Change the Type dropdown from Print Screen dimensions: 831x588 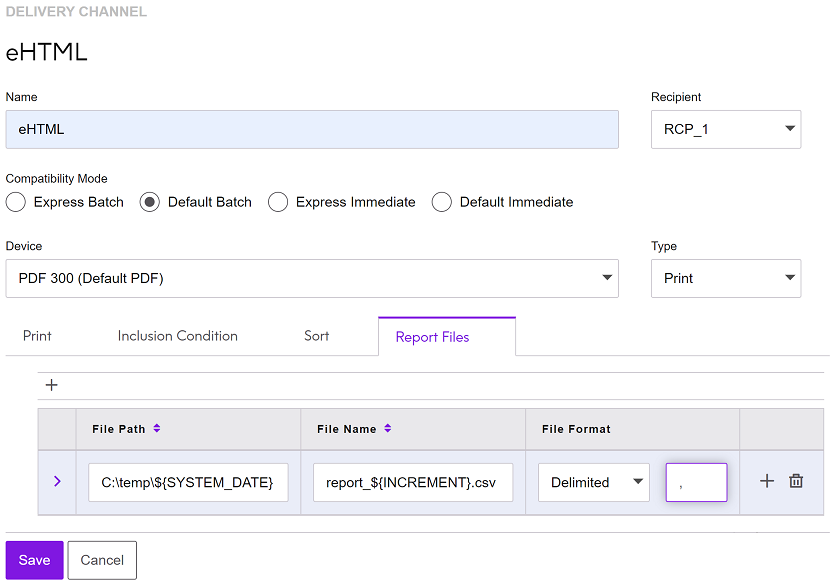[x=726, y=278]
